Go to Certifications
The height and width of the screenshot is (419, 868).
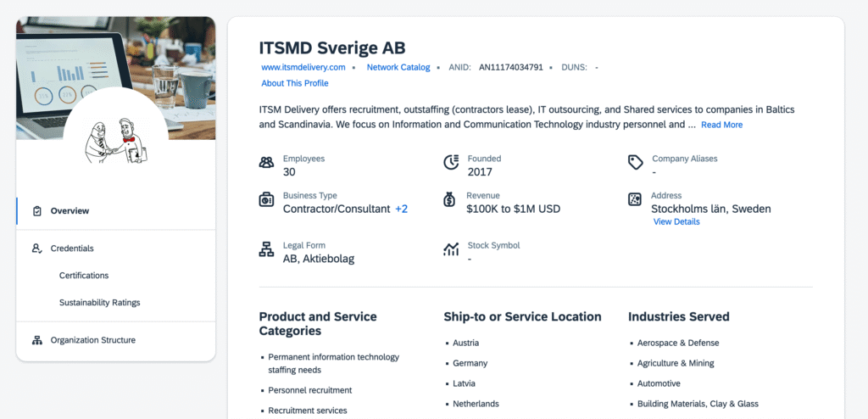tap(84, 276)
